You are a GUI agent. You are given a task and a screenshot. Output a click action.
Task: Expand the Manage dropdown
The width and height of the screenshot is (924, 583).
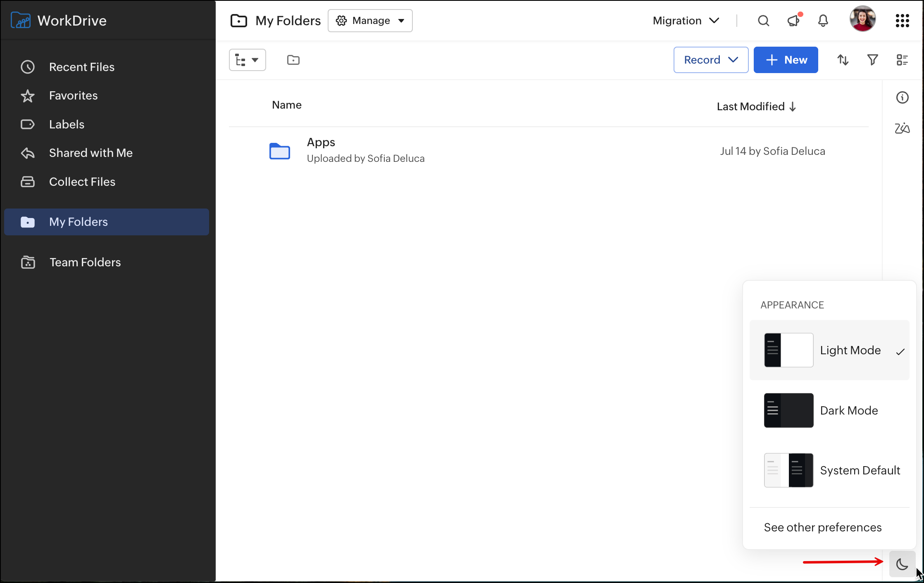(370, 21)
